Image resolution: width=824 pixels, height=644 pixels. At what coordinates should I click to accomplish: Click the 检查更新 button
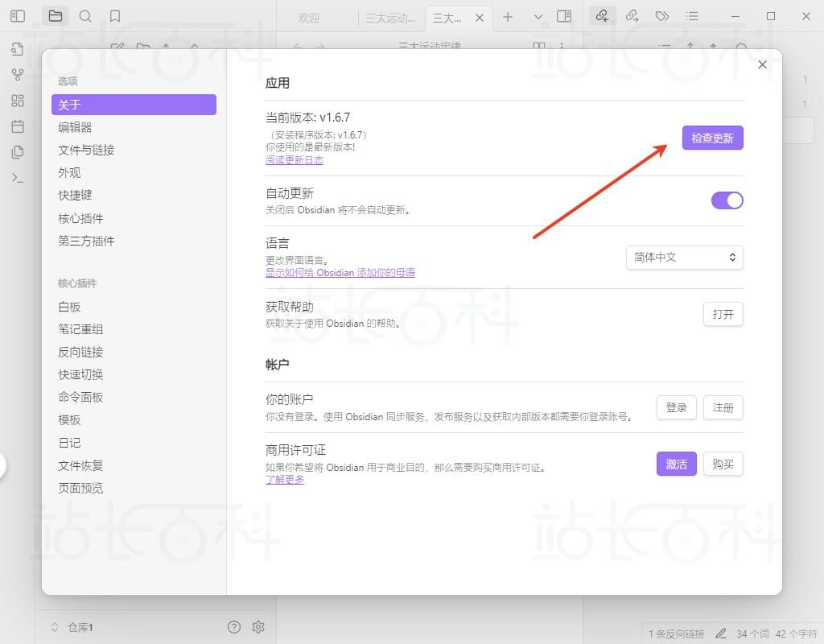tap(712, 138)
